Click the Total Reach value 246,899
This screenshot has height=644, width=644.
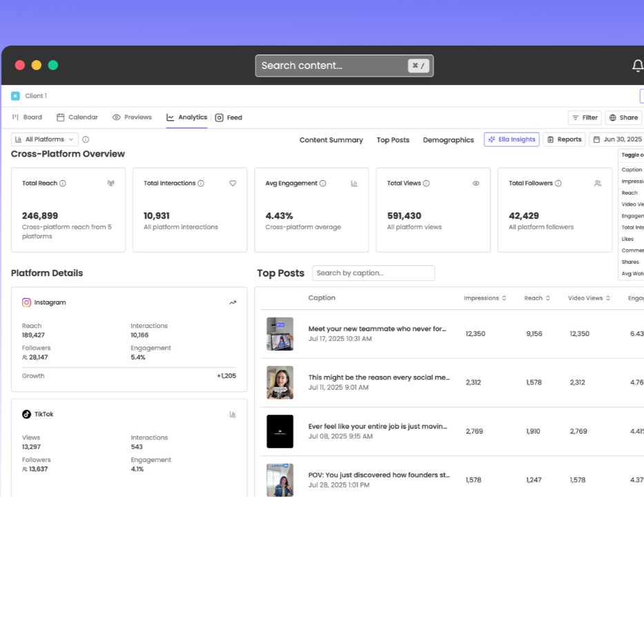pos(40,215)
